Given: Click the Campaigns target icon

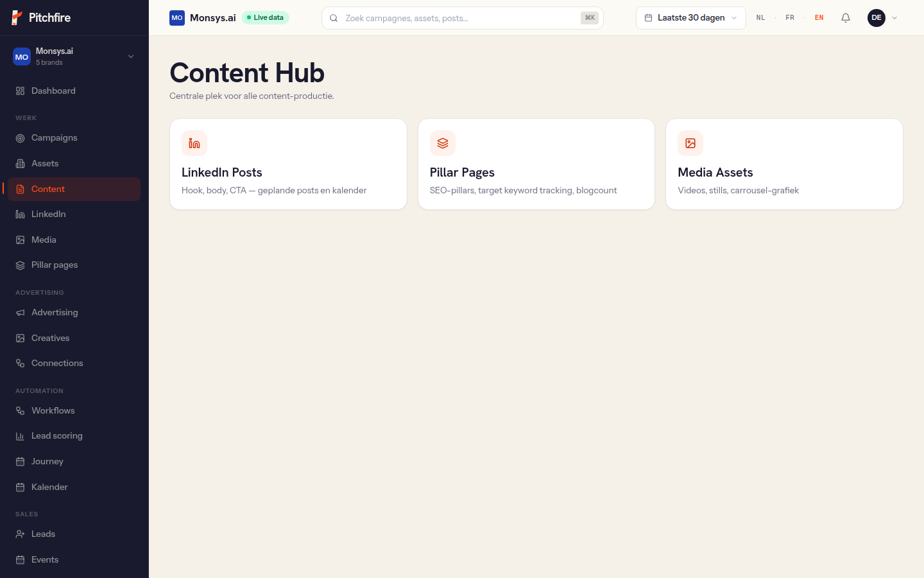Looking at the screenshot, I should point(21,138).
